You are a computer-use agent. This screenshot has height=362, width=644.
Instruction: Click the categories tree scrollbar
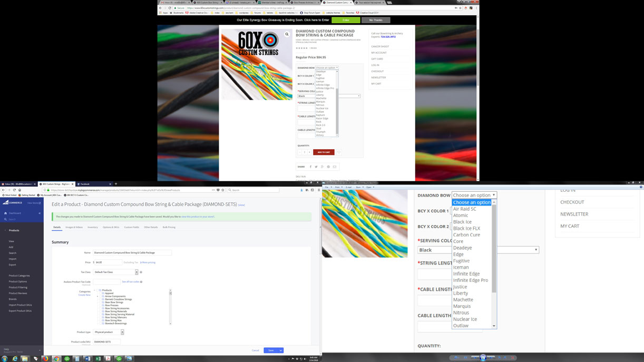(x=170, y=307)
